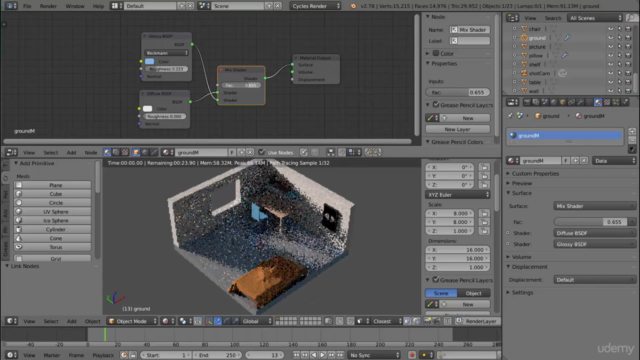
Task: Add a UV Sphere mesh primitive
Action: coord(52,211)
